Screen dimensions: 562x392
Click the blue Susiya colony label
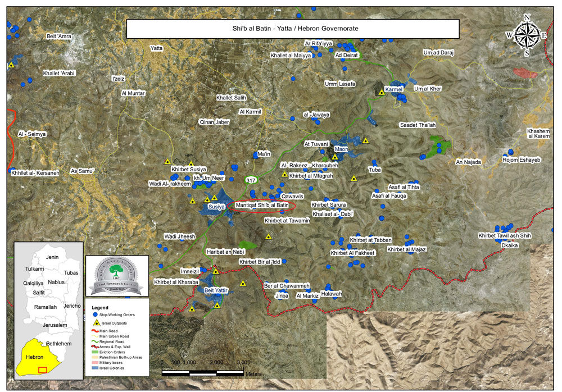pyautogui.click(x=216, y=207)
